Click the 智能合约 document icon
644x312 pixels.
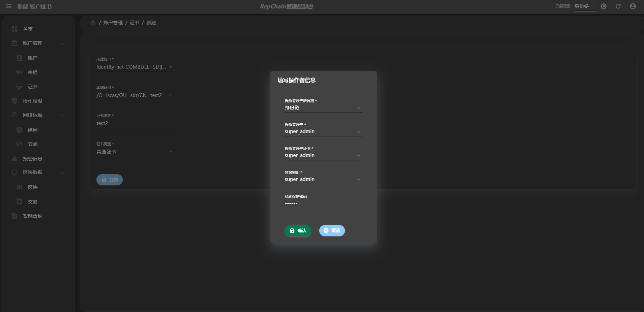(14, 216)
